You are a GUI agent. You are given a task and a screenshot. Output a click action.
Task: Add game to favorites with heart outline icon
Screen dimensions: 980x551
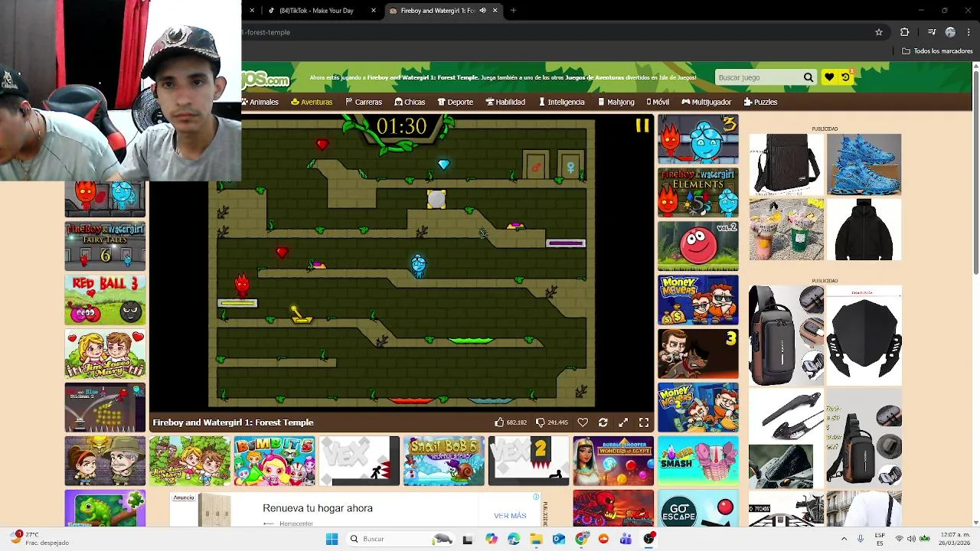(583, 422)
